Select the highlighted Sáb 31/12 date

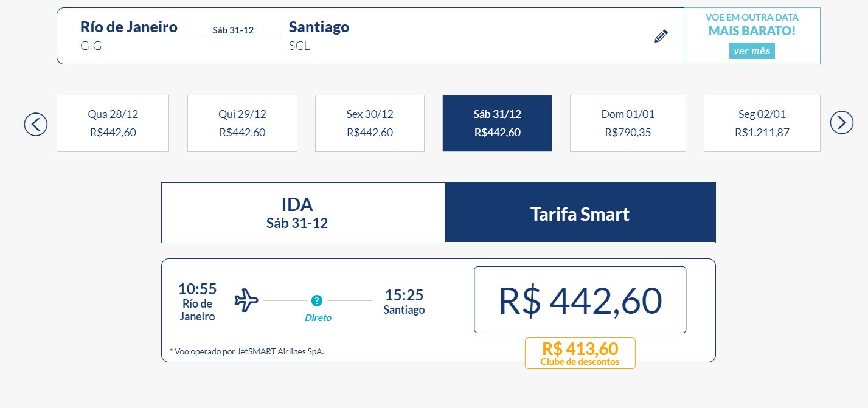(497, 123)
